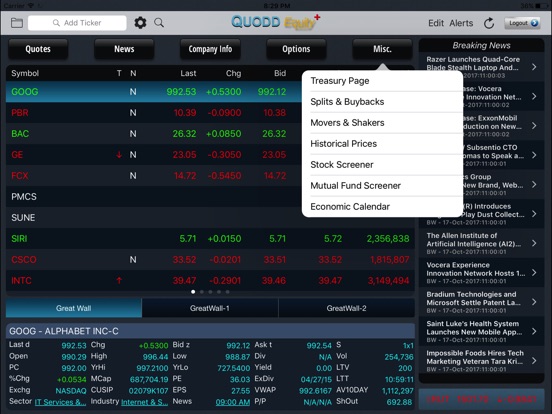This screenshot has height=414, width=552.
Task: Open the folder icon in top bar
Action: point(17,23)
